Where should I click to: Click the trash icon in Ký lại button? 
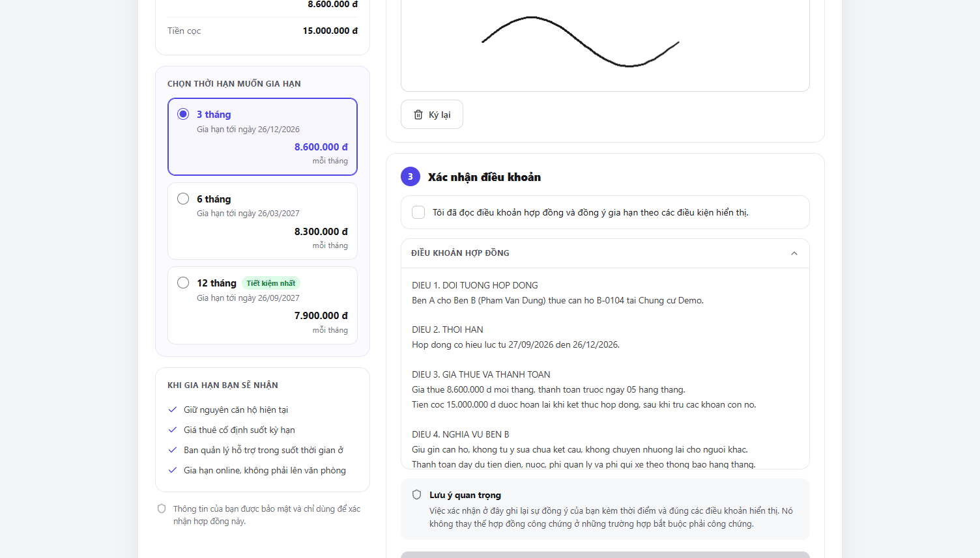(x=418, y=115)
